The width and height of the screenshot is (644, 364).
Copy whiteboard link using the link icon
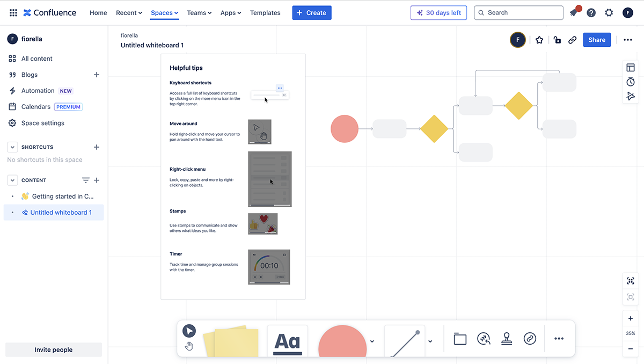(x=573, y=40)
